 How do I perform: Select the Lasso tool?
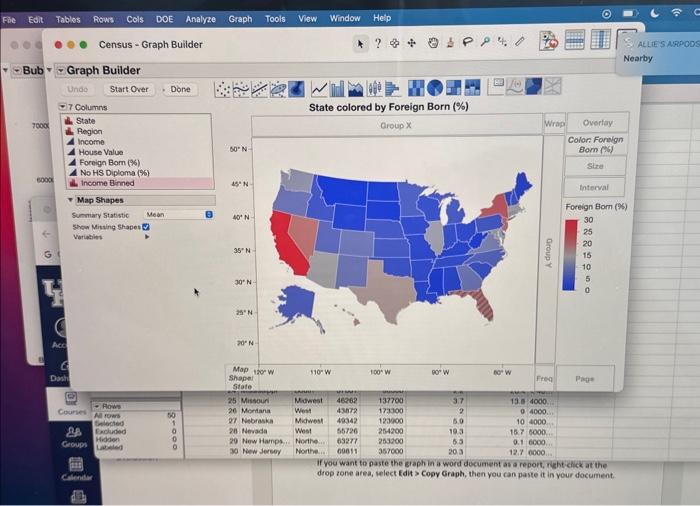467,42
